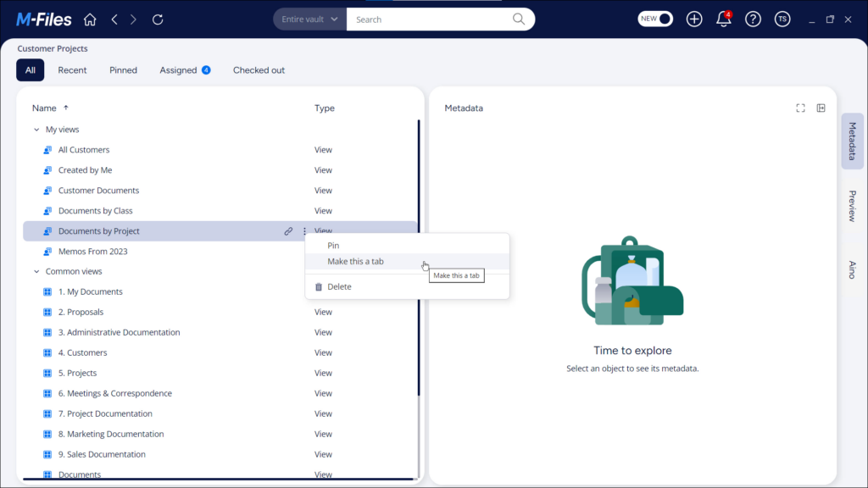Toggle the NEW switch in the top bar

pos(654,18)
